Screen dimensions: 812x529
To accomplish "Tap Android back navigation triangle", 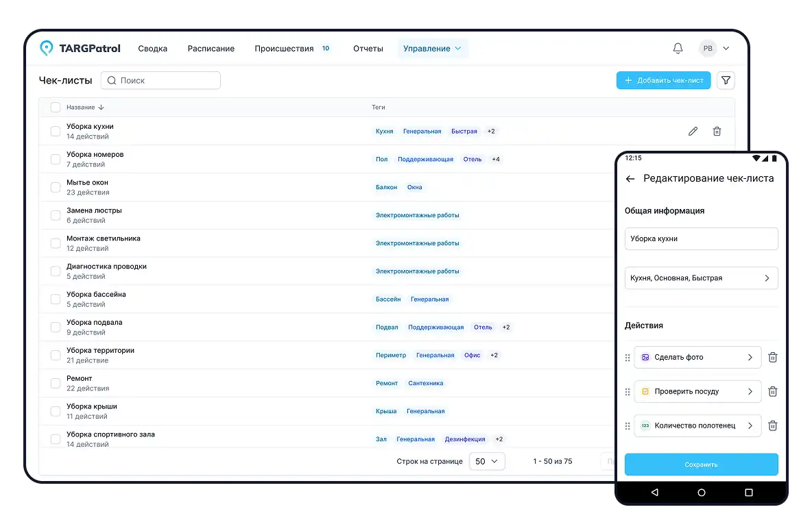I will click(654, 492).
